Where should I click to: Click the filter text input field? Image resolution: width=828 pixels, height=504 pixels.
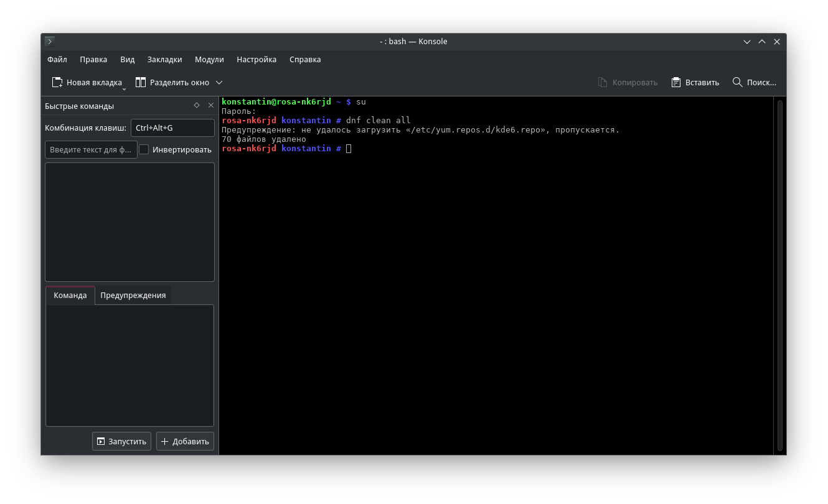coord(91,149)
